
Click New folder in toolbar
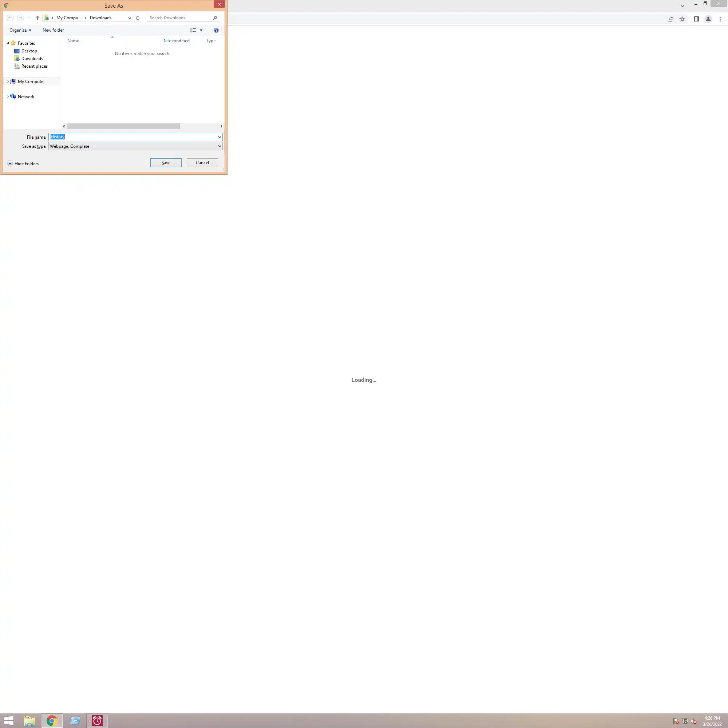53,30
